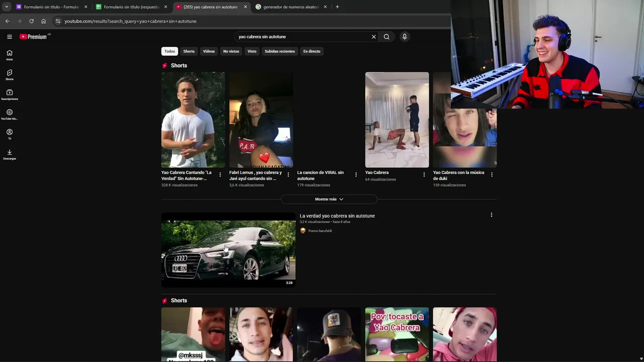Open 'La cancion de VIRAL sin autotune' title
The height and width of the screenshot is (362, 644).
(x=320, y=175)
